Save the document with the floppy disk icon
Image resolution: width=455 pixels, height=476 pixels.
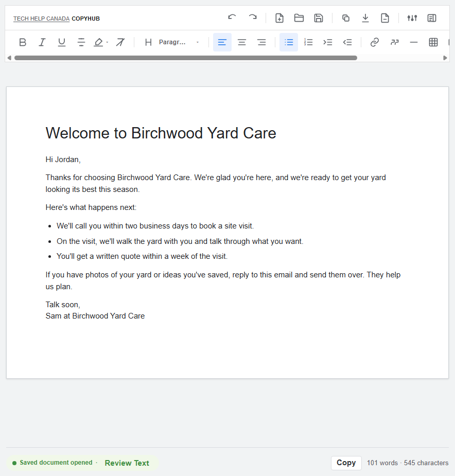pos(318,18)
